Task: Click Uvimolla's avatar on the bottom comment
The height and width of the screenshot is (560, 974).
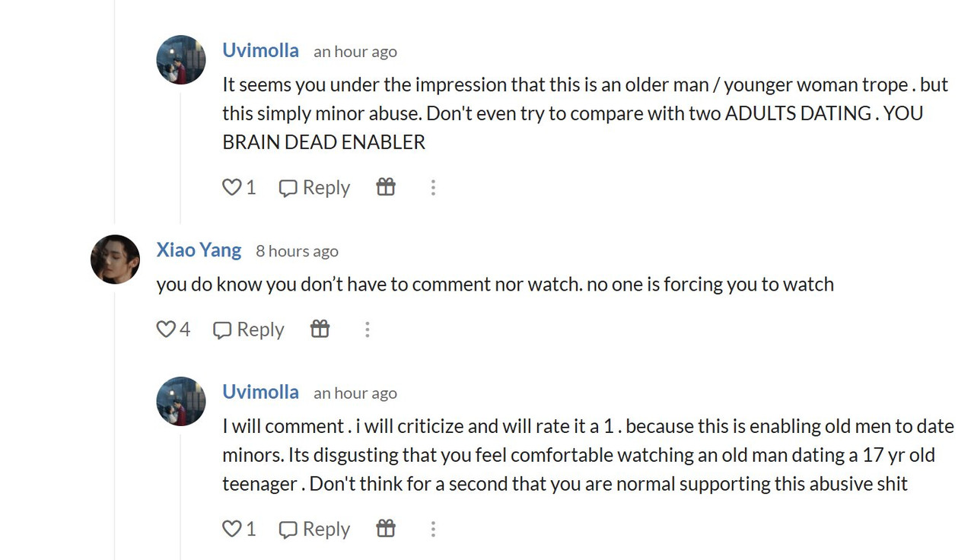Action: (181, 401)
